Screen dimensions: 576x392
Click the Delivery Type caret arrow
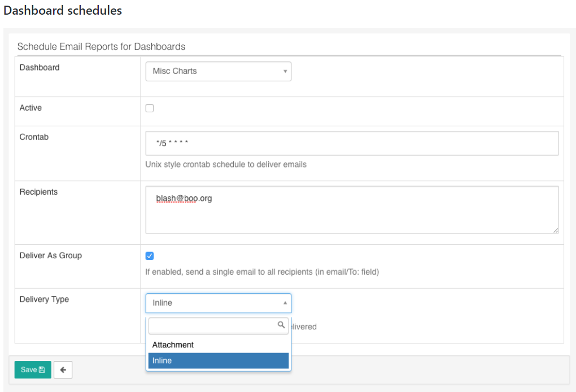tap(285, 303)
